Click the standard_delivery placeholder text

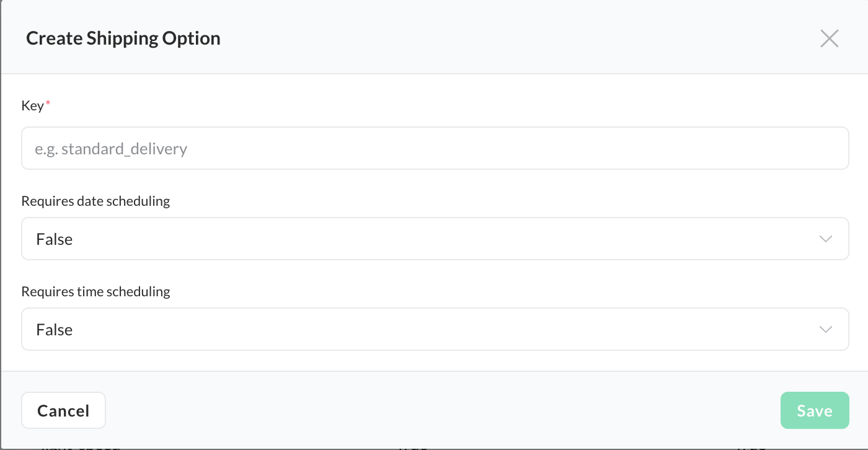pyautogui.click(x=112, y=149)
